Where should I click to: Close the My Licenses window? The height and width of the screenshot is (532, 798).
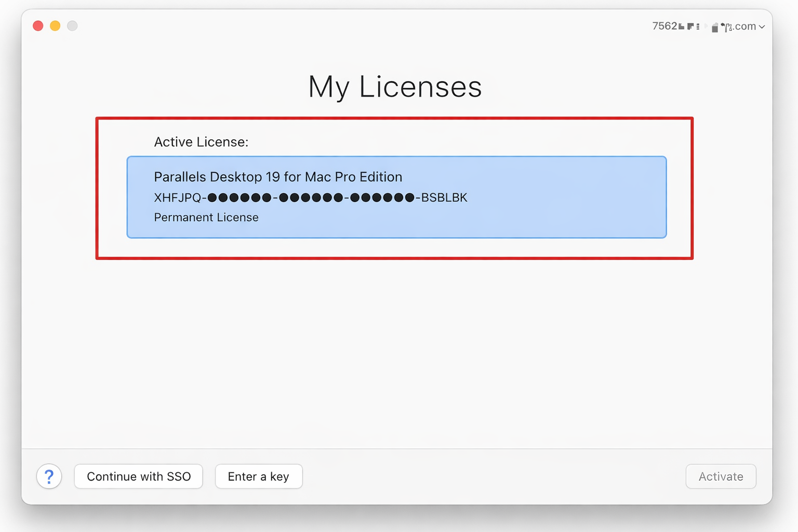click(x=38, y=26)
